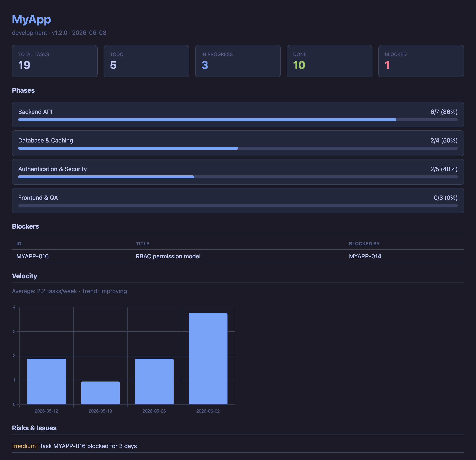The width and height of the screenshot is (476, 460).
Task: Open the In Progress 3 card
Action: [238, 61]
